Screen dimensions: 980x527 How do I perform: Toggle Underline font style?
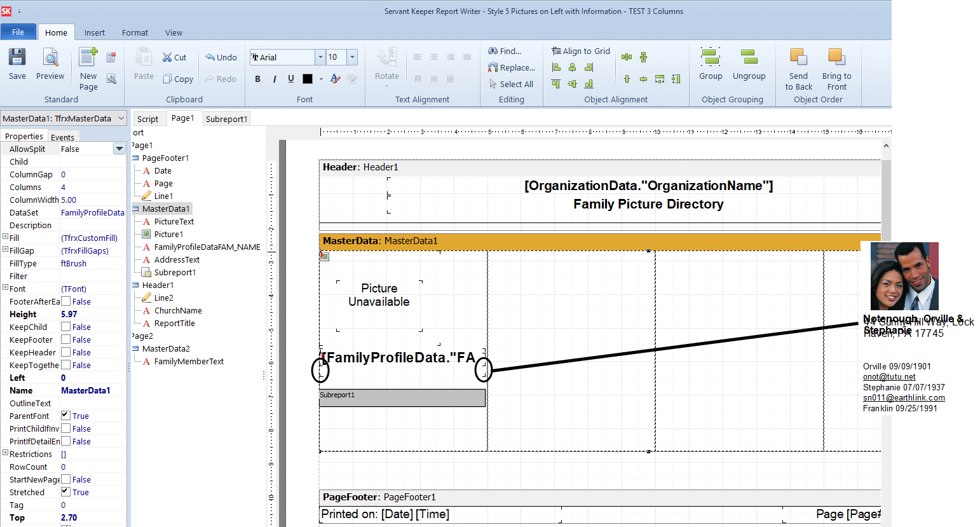[290, 79]
